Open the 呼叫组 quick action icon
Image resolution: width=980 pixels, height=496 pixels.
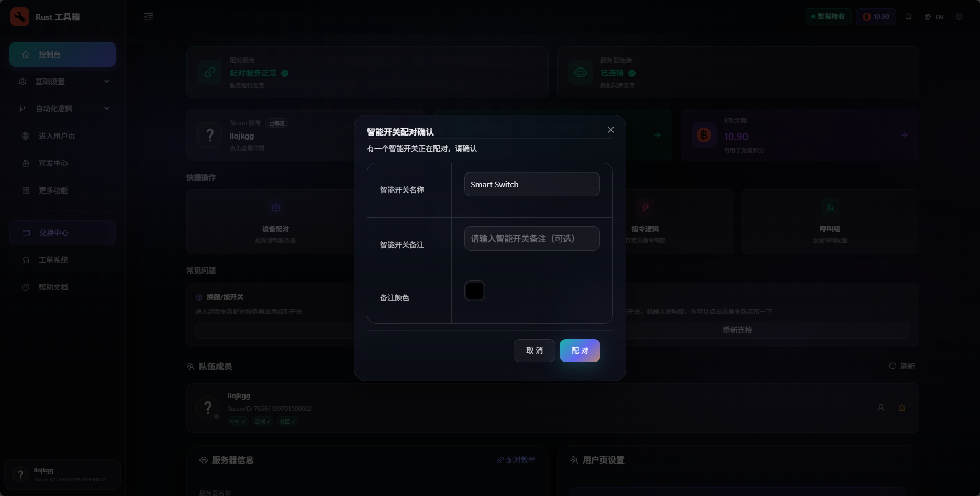point(830,208)
